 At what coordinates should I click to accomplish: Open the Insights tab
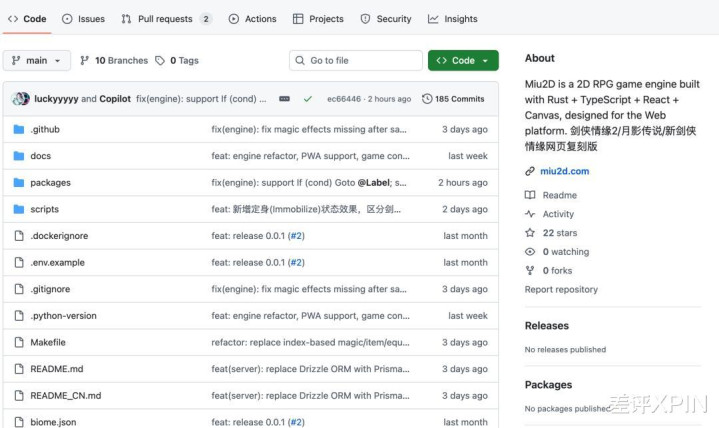pyautogui.click(x=452, y=19)
